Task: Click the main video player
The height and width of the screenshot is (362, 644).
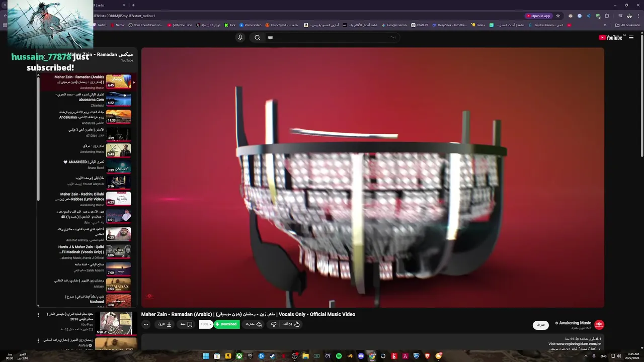Action: tap(372, 177)
